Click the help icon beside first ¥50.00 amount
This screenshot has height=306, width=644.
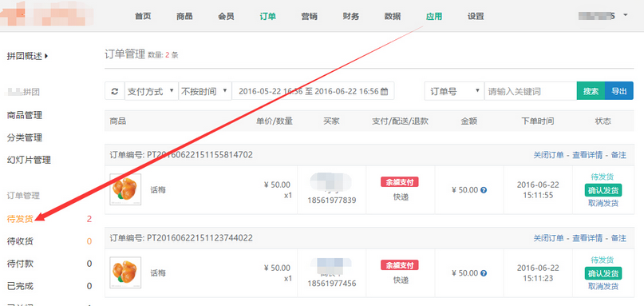click(484, 190)
